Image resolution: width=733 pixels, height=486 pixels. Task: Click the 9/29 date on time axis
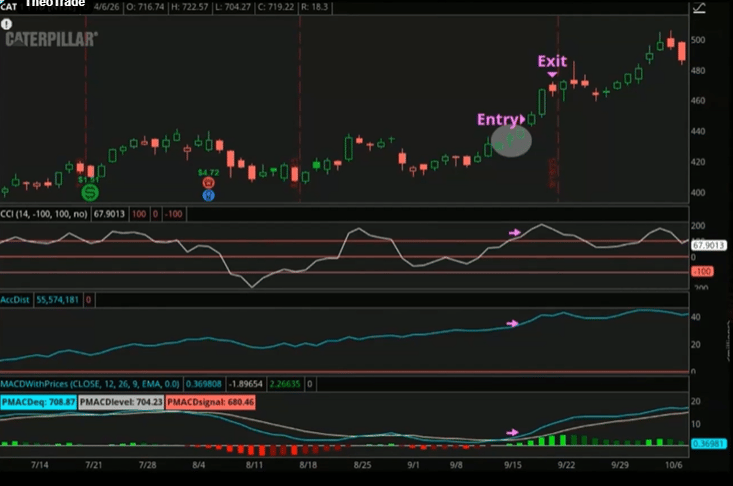pyautogui.click(x=620, y=465)
